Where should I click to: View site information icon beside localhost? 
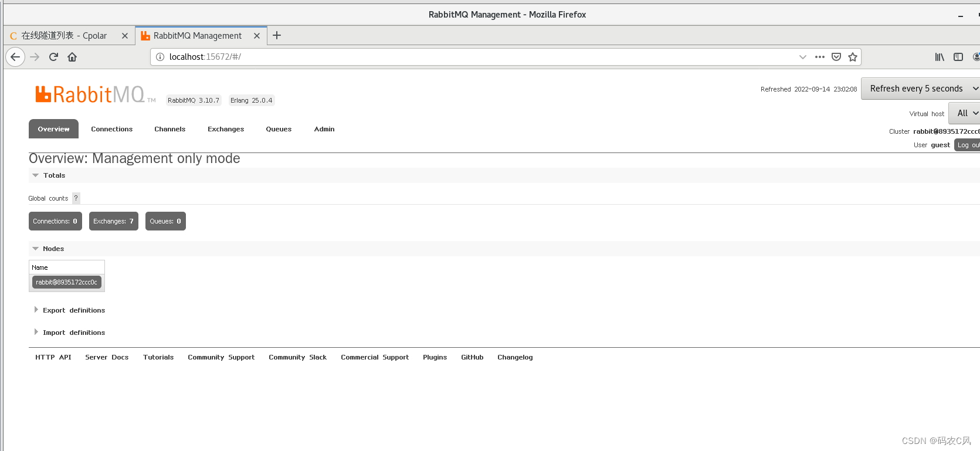pyautogui.click(x=160, y=57)
